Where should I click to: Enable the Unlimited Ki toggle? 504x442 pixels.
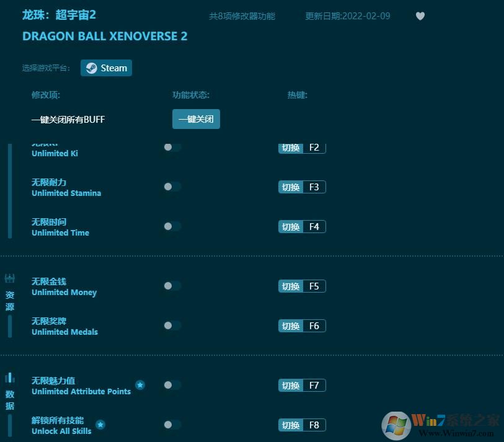[172, 147]
